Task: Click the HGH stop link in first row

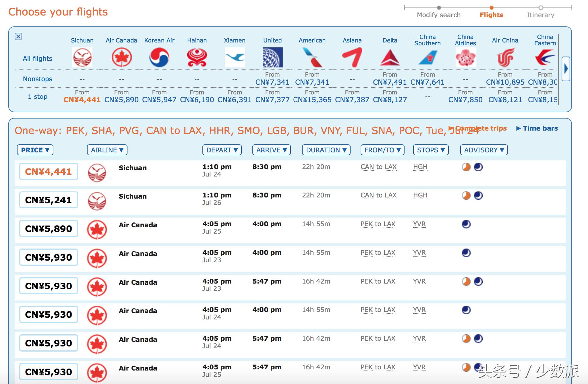Action: 420,167
